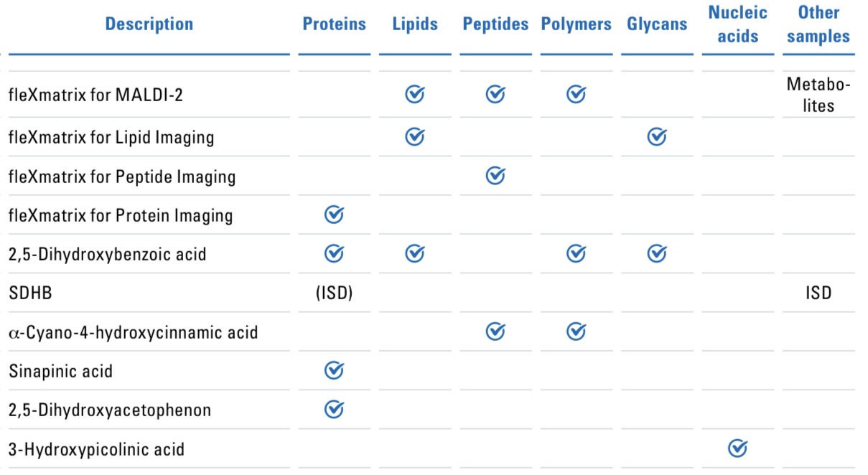Screen dimensions: 868x475
Task: Click the Description column header
Action: tap(149, 24)
